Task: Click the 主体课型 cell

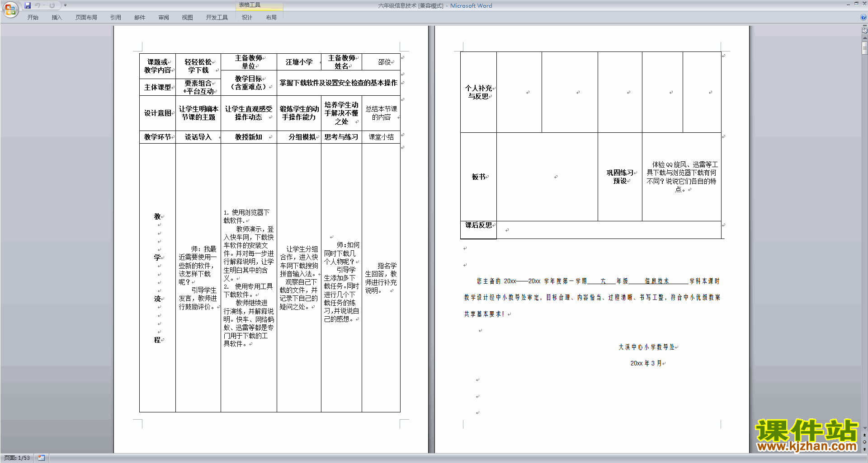Action: (x=157, y=87)
